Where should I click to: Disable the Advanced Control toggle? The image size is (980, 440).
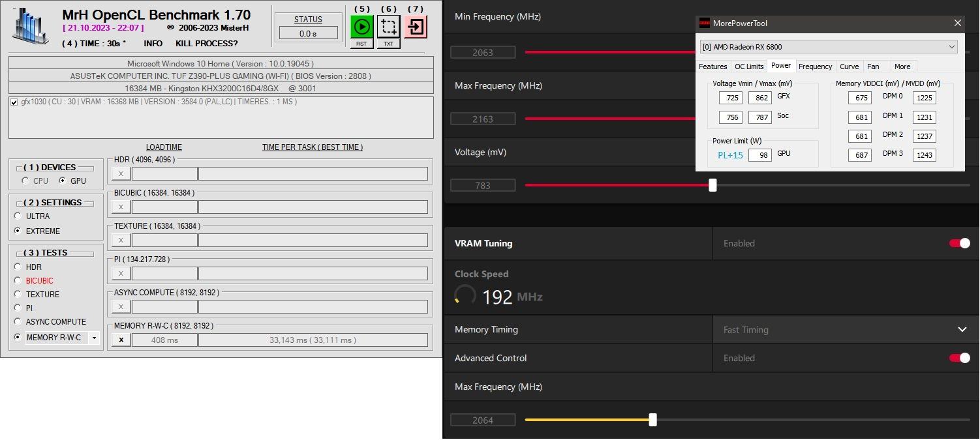960,358
